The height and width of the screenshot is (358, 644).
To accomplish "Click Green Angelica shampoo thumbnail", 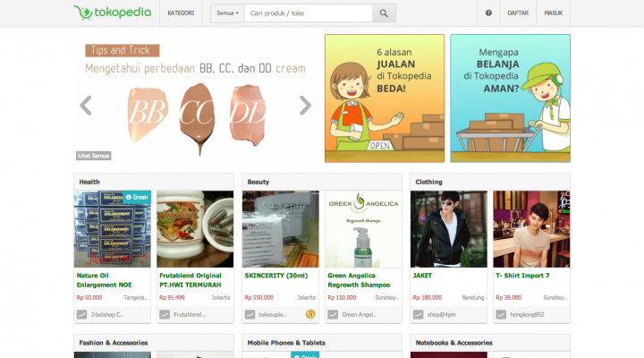I will point(363,229).
